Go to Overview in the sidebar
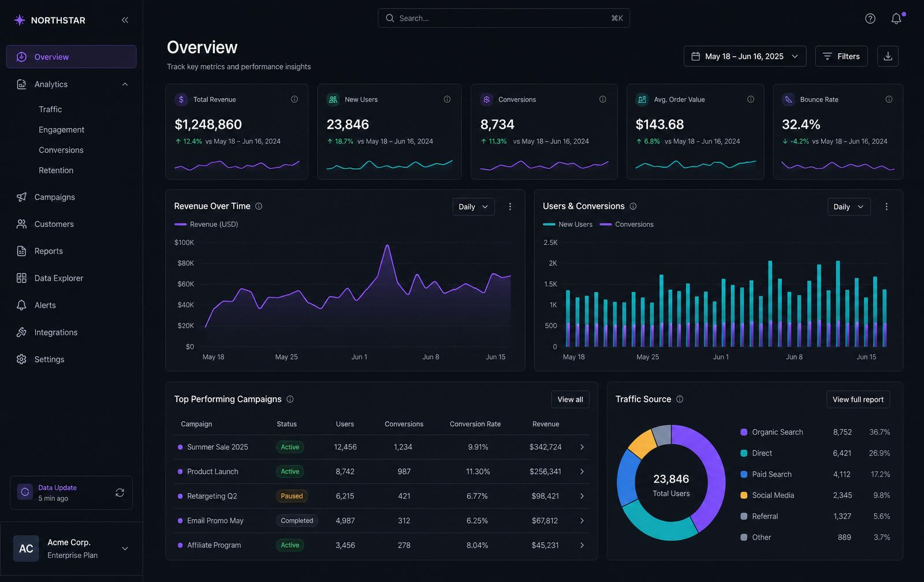This screenshot has height=582, width=924. pyautogui.click(x=71, y=57)
